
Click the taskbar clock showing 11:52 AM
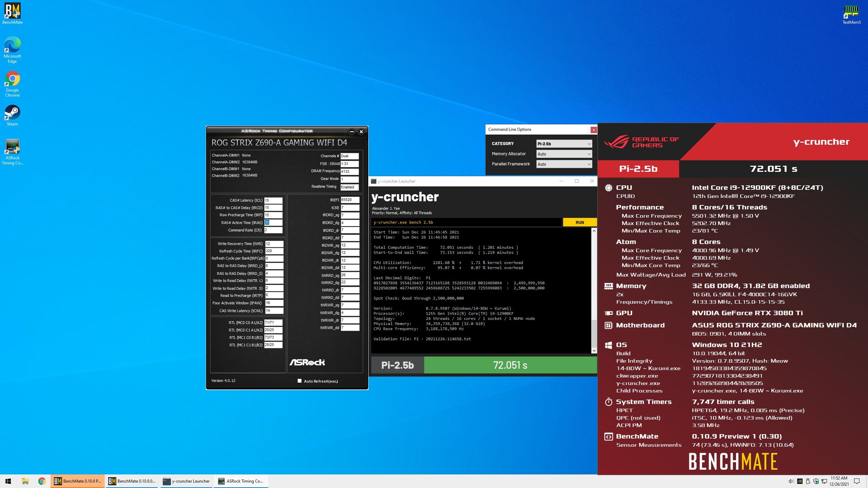click(839, 481)
